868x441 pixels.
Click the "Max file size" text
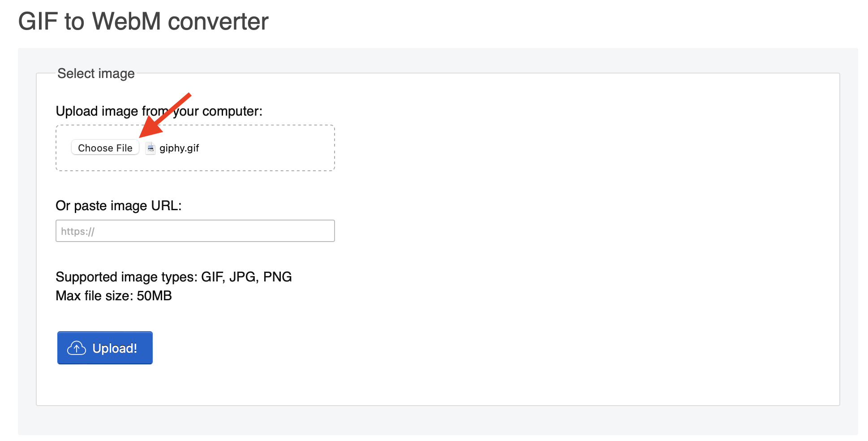tap(94, 296)
